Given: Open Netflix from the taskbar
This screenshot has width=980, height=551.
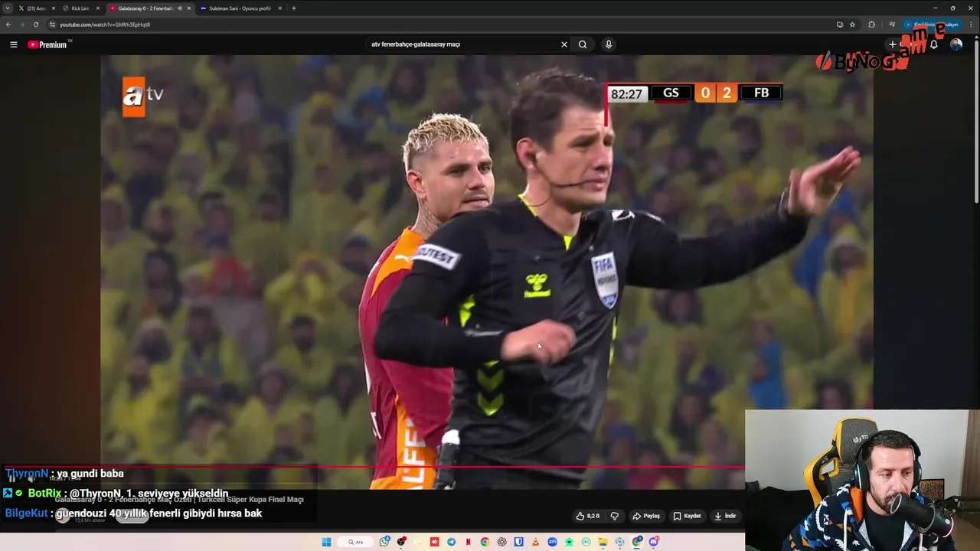Looking at the screenshot, I should click(469, 542).
